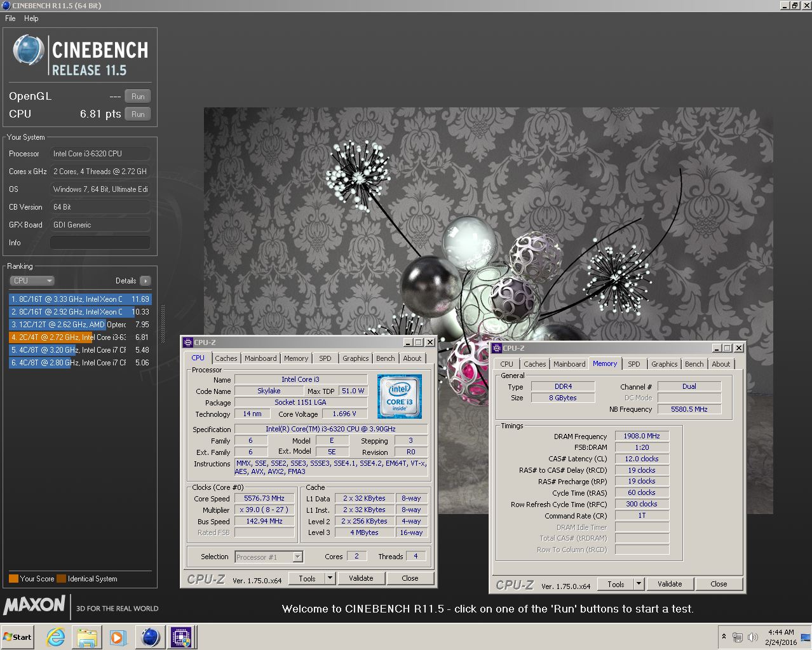The width and height of the screenshot is (812, 650).
Task: Click the volume speaker tray icon
Action: click(x=753, y=637)
